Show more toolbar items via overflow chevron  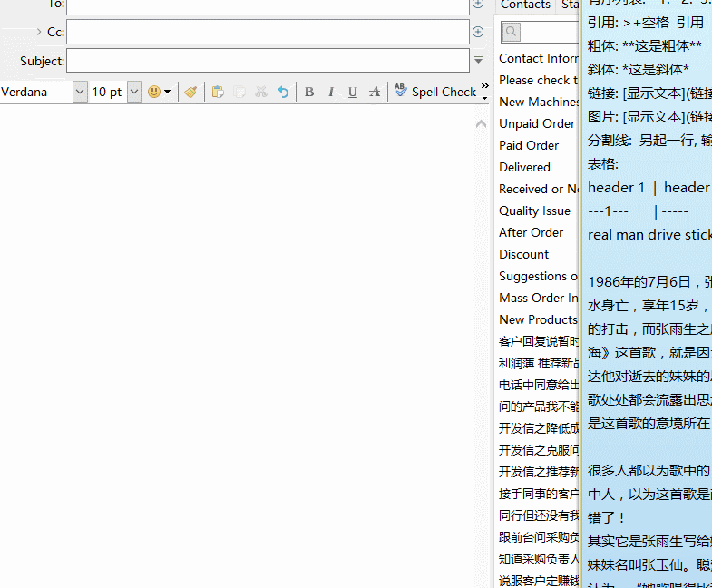[485, 85]
